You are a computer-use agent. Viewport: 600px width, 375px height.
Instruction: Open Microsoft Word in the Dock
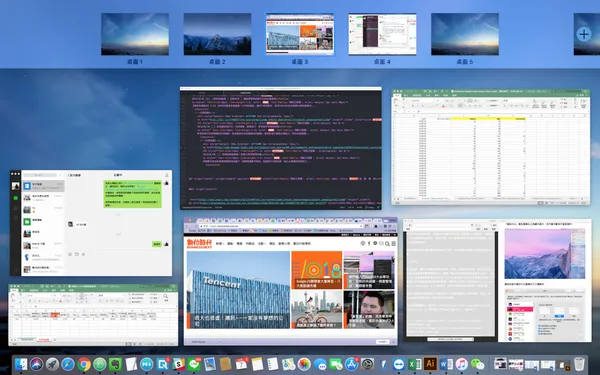pos(446,364)
